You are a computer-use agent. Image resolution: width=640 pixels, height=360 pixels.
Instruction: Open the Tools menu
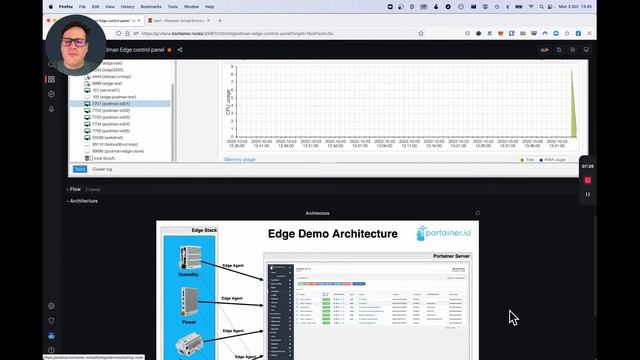(x=173, y=7)
